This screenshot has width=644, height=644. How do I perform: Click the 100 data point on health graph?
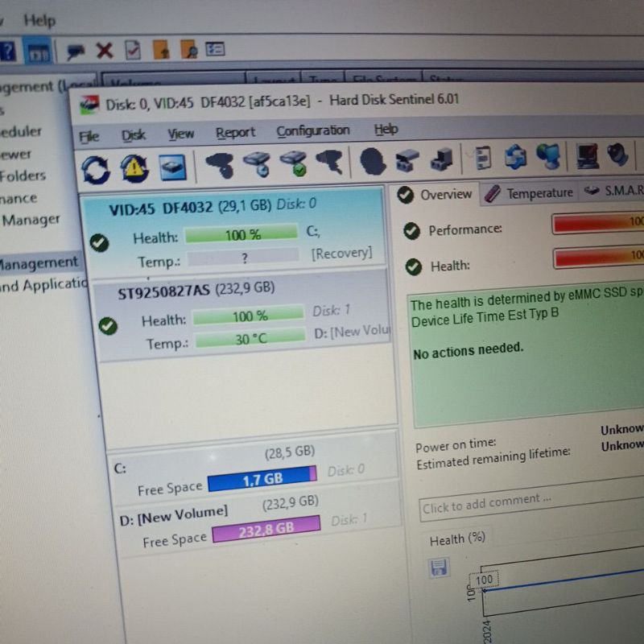click(484, 580)
